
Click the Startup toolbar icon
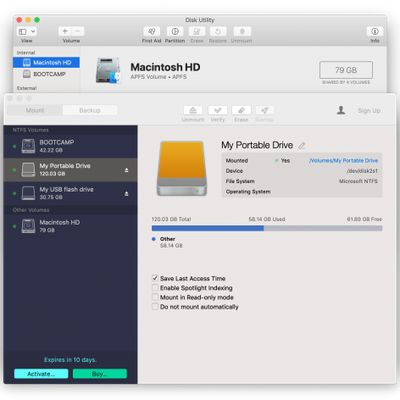(x=265, y=110)
